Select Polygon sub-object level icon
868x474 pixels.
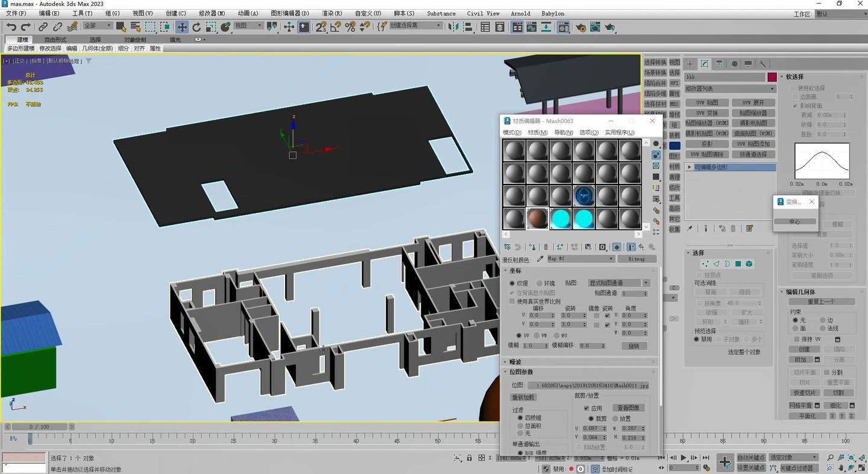pos(738,264)
